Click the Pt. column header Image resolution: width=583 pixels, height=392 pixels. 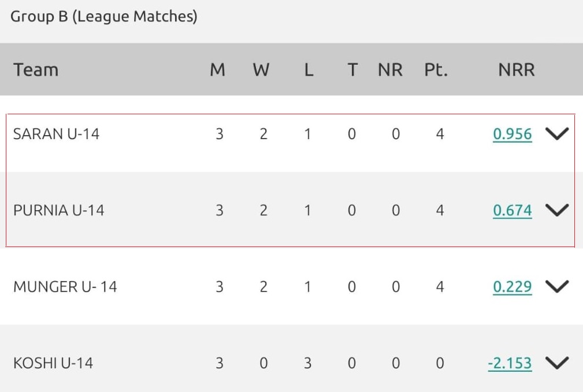pos(436,70)
